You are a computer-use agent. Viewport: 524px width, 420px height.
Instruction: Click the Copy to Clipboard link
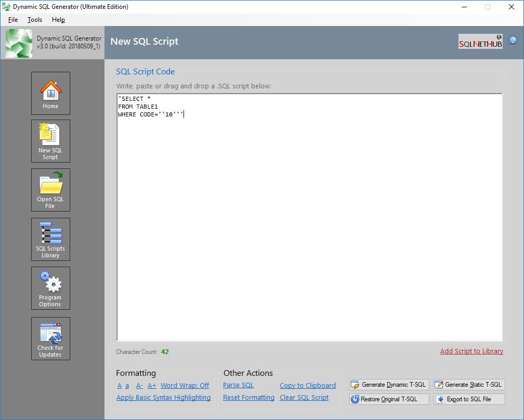point(308,386)
